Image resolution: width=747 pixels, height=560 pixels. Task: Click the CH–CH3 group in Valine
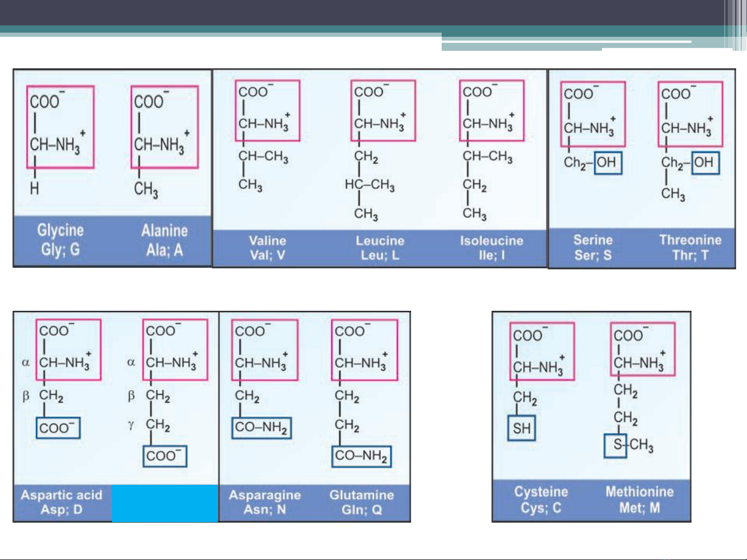pyautogui.click(x=263, y=156)
